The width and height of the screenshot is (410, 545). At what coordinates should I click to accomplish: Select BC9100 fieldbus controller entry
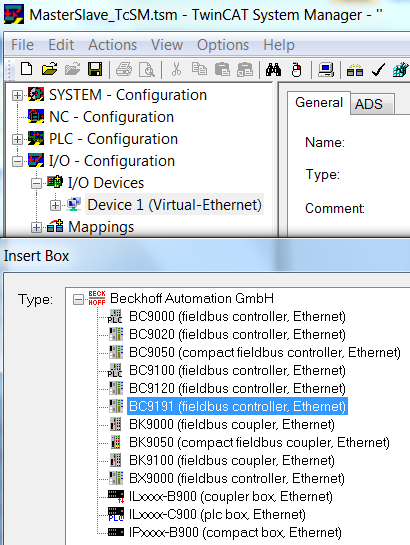click(237, 370)
